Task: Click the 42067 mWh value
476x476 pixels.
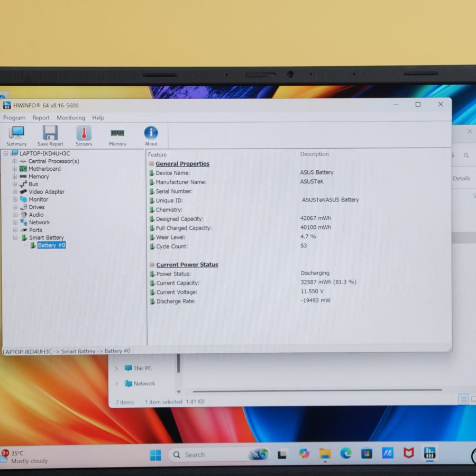Action: [x=315, y=218]
